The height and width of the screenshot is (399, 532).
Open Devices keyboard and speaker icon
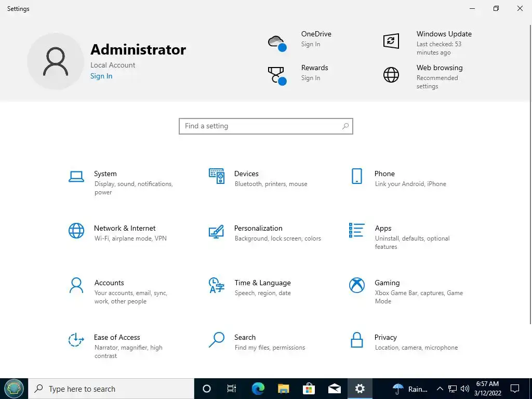point(217,176)
